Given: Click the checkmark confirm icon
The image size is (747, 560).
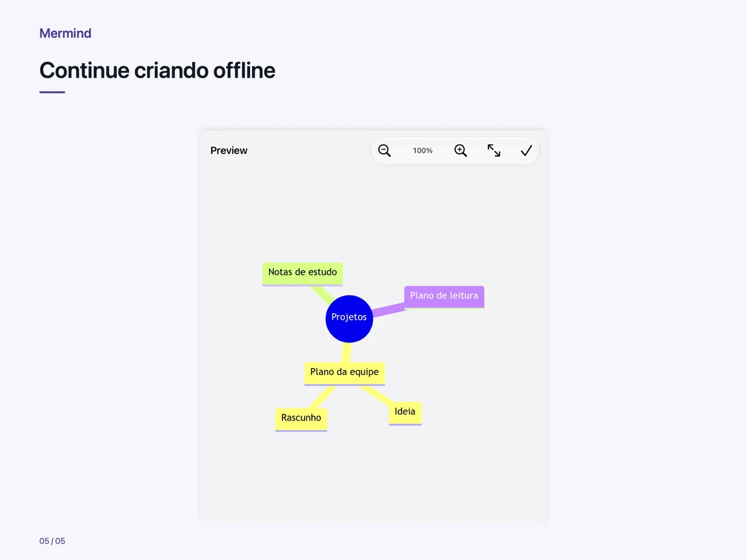Looking at the screenshot, I should 526,150.
